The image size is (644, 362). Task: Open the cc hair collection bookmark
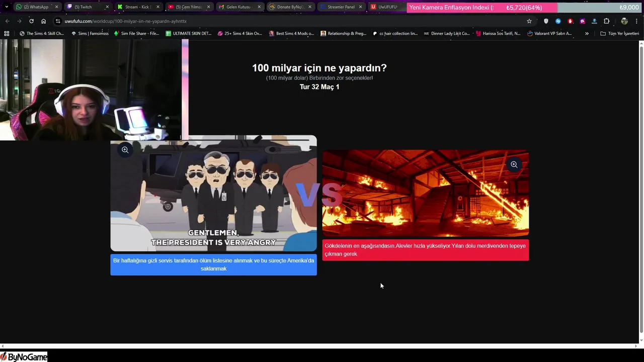(x=395, y=34)
